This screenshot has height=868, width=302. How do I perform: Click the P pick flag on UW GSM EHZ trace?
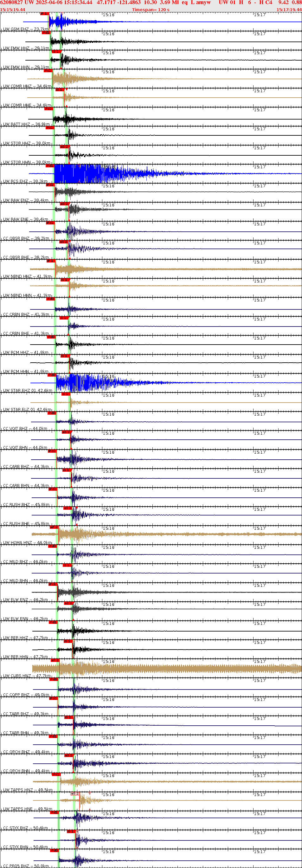pyautogui.click(x=44, y=14)
